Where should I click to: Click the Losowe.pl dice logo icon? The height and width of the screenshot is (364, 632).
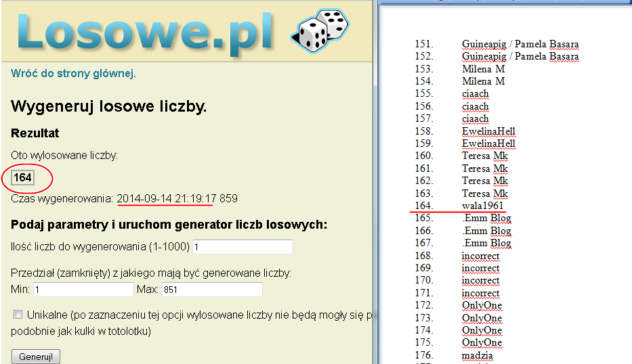pos(320,31)
